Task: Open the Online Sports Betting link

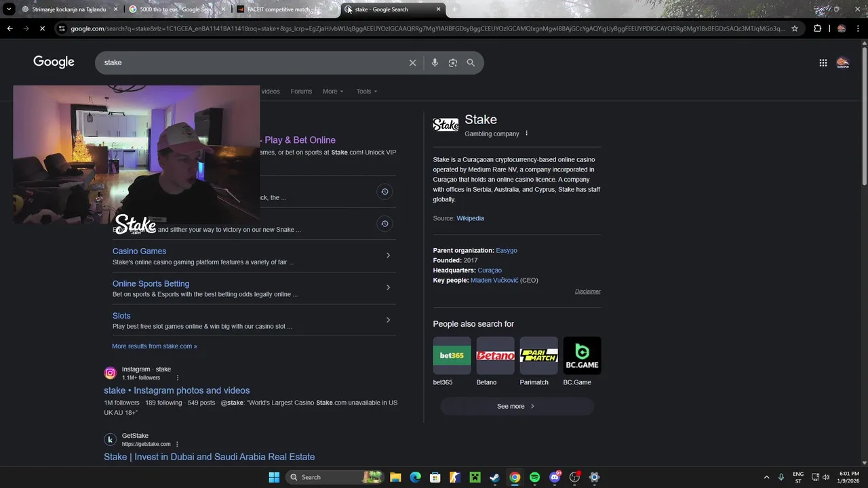Action: pyautogui.click(x=151, y=283)
